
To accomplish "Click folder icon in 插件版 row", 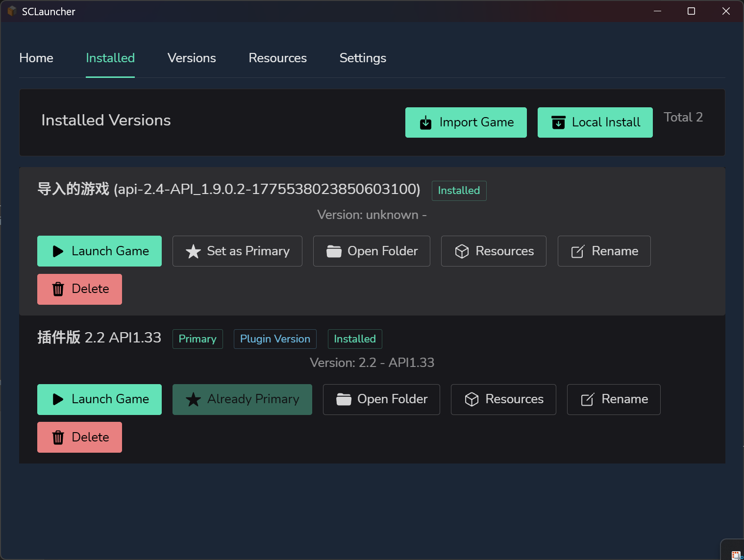I will (x=344, y=399).
